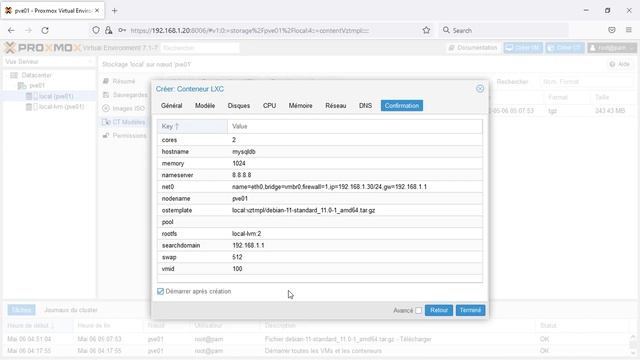Close the Créer: Conteneur LXC dialog

tap(480, 89)
